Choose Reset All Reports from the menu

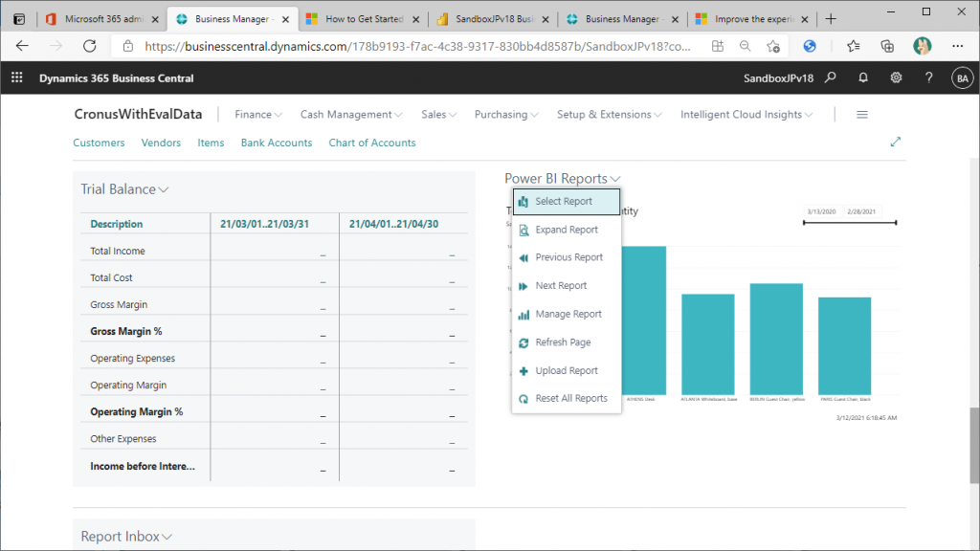click(x=567, y=399)
